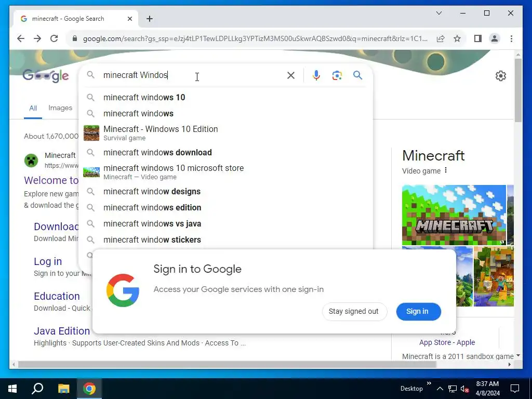
Task: Select minecraft windows vs java suggestion
Action: click(225, 223)
